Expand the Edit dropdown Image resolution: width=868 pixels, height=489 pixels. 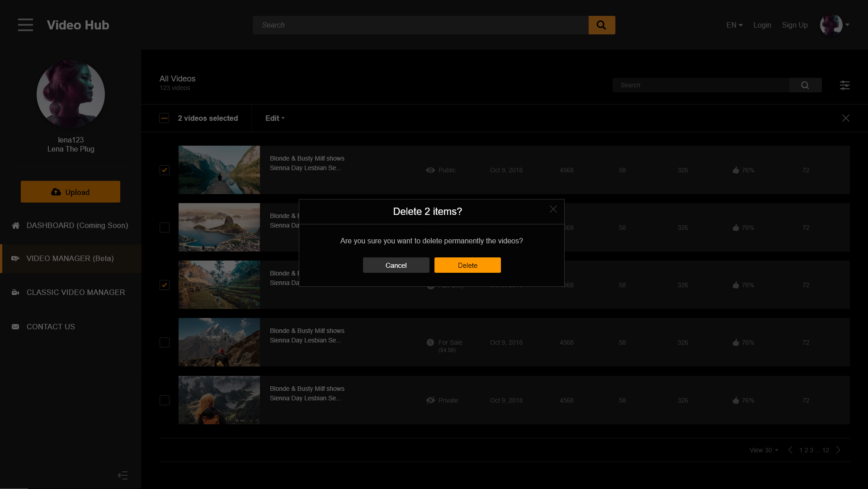click(x=275, y=118)
